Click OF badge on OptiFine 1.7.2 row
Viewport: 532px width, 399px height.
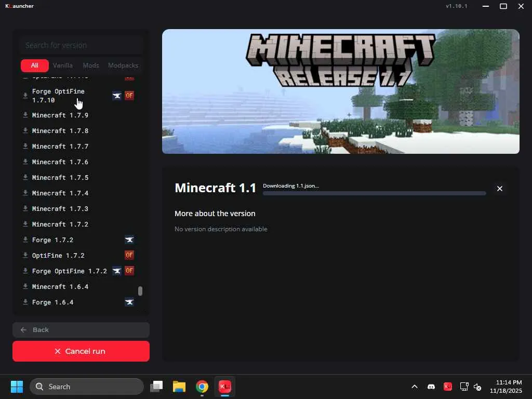tap(129, 255)
